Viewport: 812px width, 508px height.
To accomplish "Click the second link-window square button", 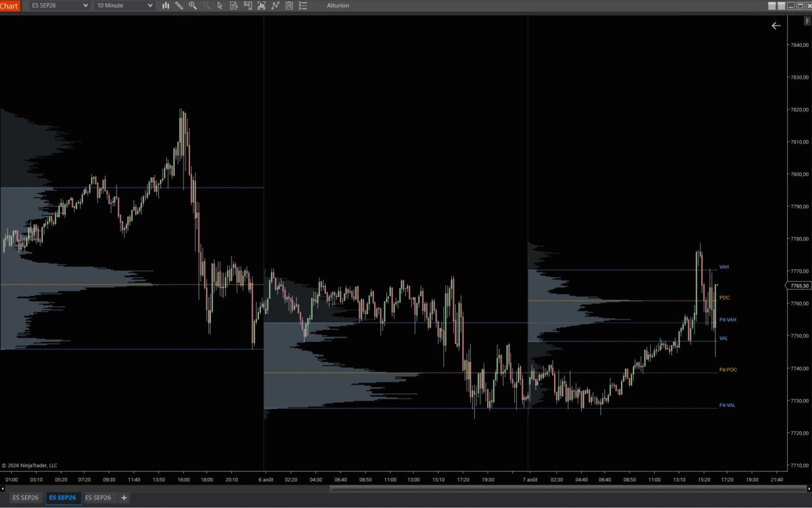I will 782,6.
